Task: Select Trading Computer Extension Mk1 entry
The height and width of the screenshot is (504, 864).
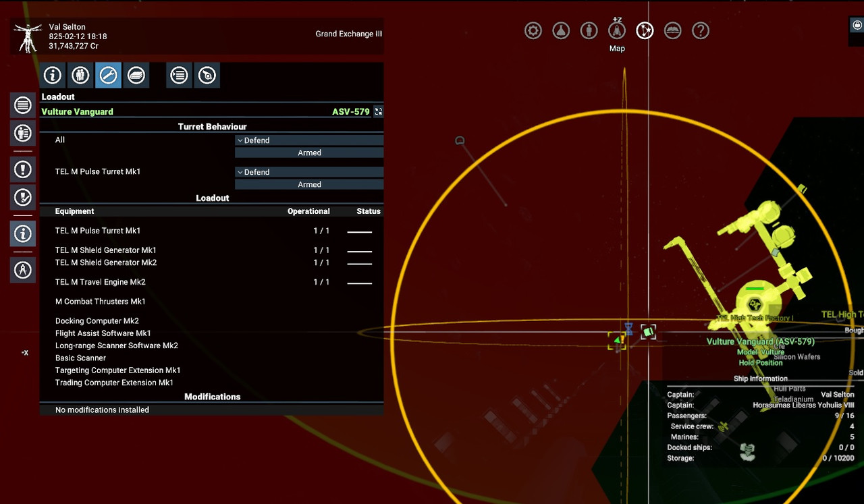Action: pos(211,383)
